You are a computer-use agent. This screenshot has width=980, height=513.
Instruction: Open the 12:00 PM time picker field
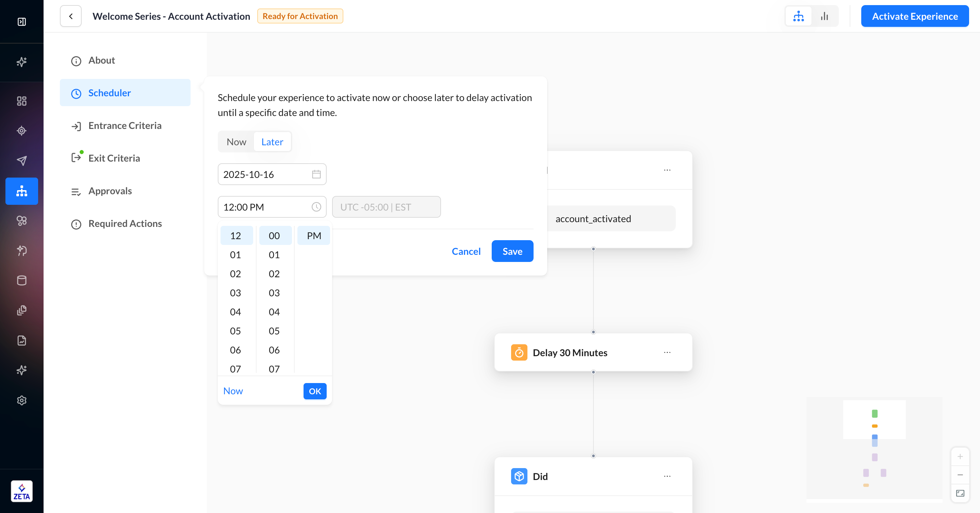[x=266, y=207]
